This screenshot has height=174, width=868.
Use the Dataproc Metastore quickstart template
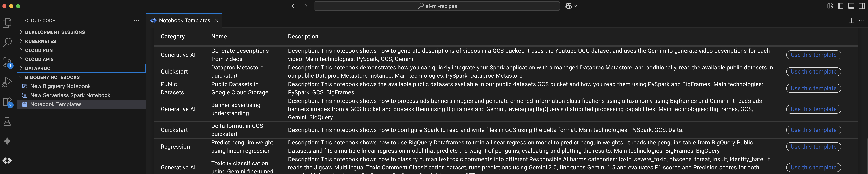813,72
